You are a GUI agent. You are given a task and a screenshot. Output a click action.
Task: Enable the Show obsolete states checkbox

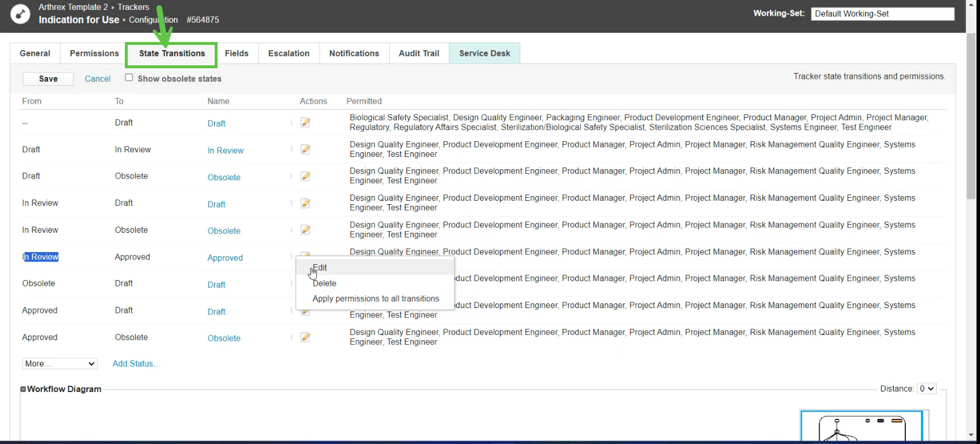coord(129,78)
